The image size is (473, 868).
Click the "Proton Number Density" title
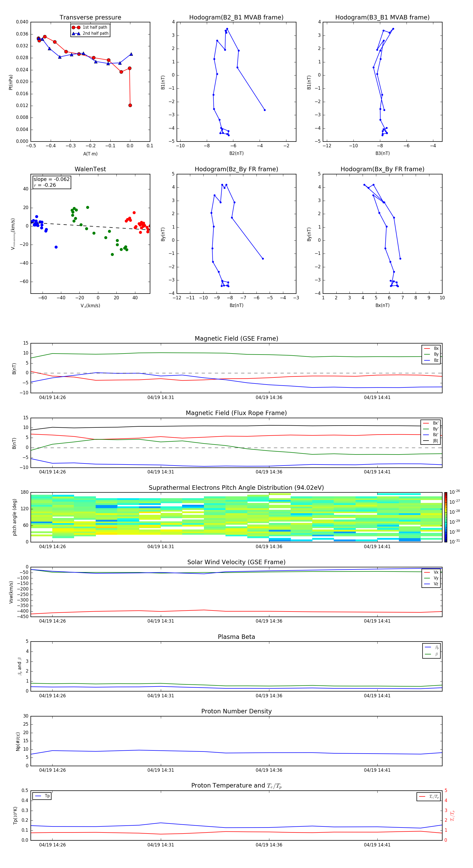coord(236,711)
